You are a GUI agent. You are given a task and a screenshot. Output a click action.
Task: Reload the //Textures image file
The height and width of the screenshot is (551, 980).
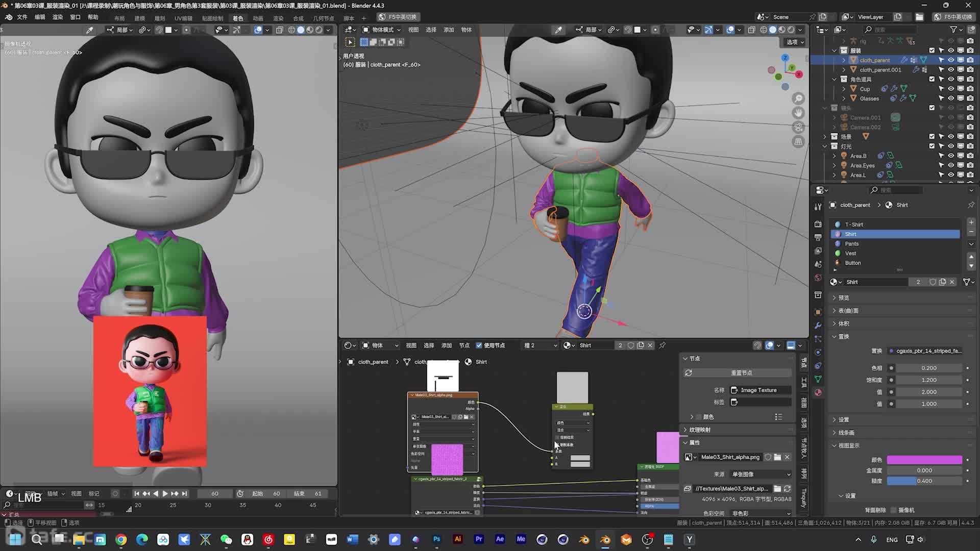click(787, 489)
